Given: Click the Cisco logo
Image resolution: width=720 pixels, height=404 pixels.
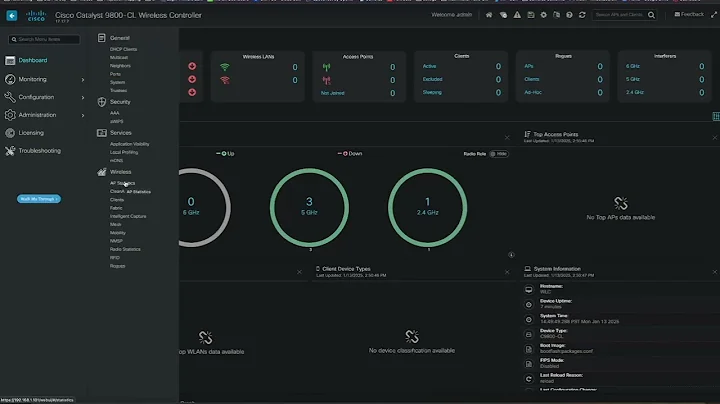Looking at the screenshot, I should (36, 16).
